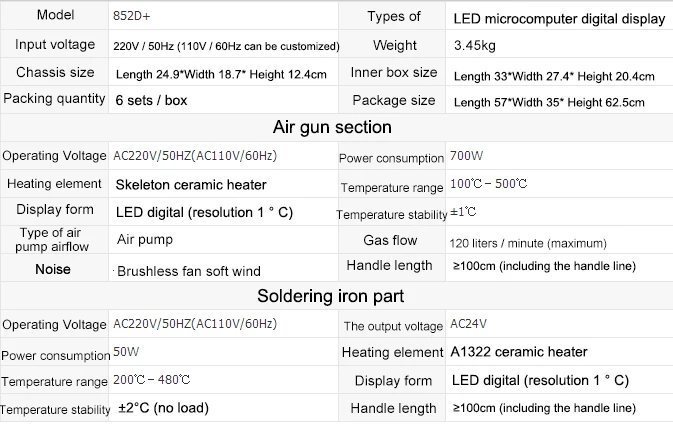Click the 'Air gun section' heading

pos(332,127)
